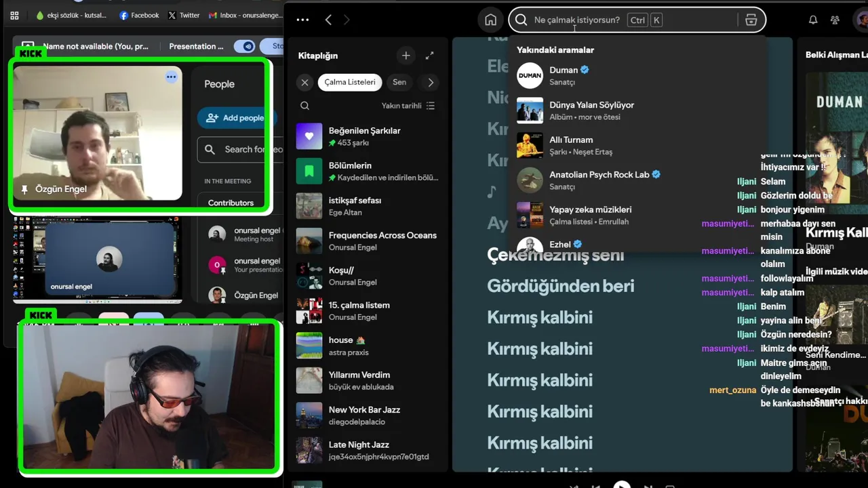
Task: Select Özgün Engel in participant list
Action: pyautogui.click(x=244, y=295)
